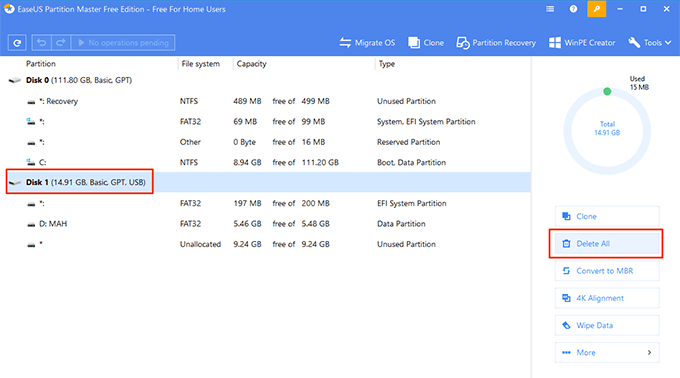Image resolution: width=680 pixels, height=378 pixels.
Task: Launch Partition Recovery from toolbar
Action: (496, 42)
